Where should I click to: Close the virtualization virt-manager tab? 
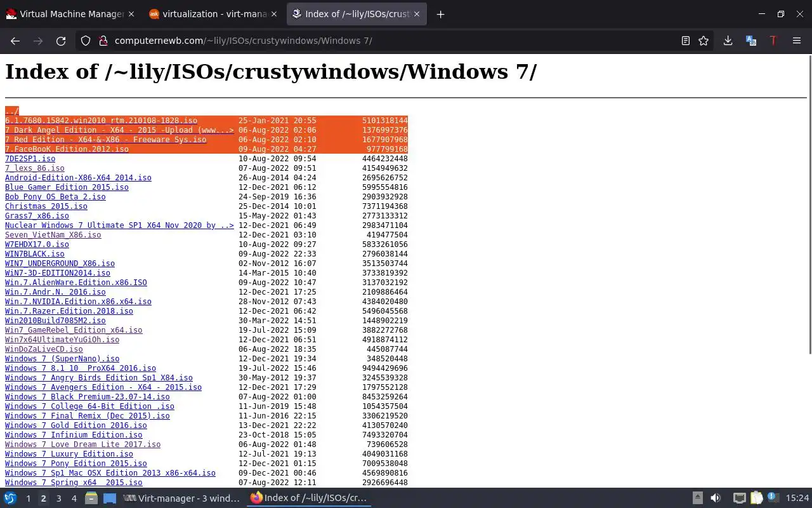pyautogui.click(x=273, y=14)
